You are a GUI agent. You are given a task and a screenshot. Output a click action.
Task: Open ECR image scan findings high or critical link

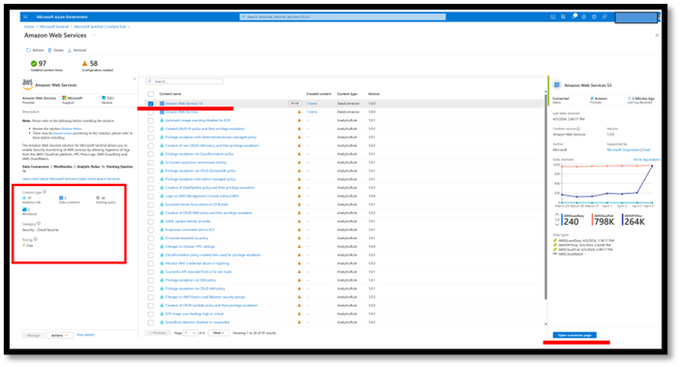coord(194,314)
